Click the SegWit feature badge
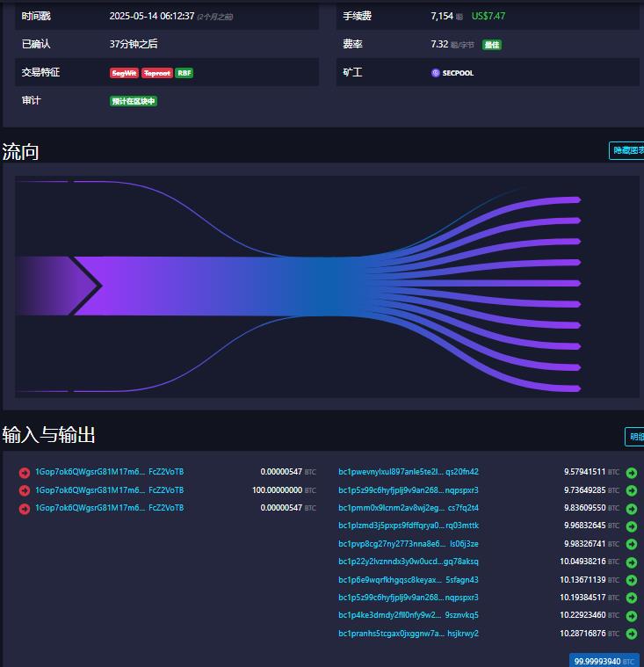 click(124, 73)
